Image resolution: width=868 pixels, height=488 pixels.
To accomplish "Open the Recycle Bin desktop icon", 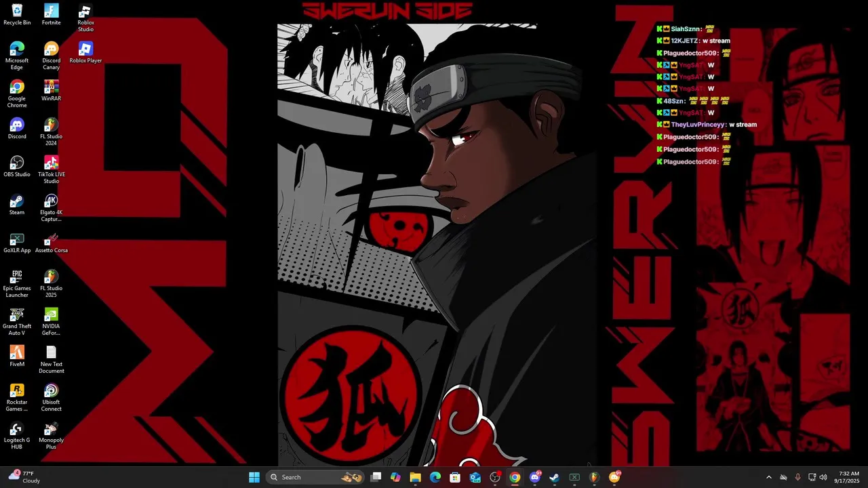I will [17, 15].
